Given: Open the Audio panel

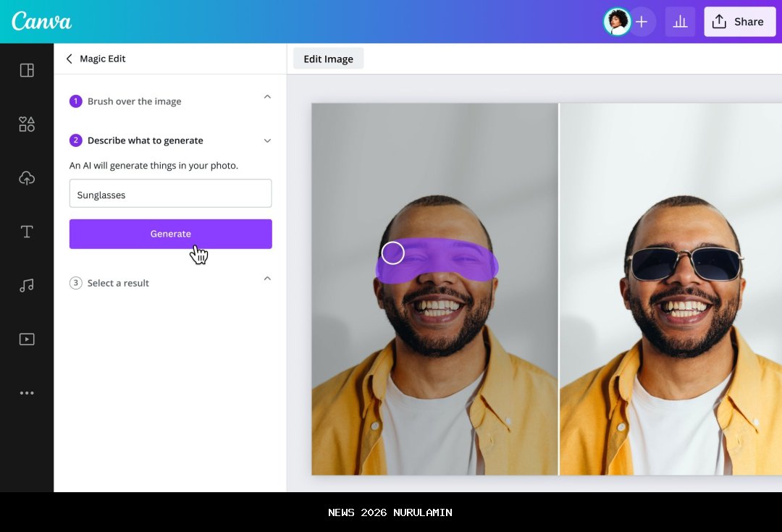Looking at the screenshot, I should click(x=27, y=285).
